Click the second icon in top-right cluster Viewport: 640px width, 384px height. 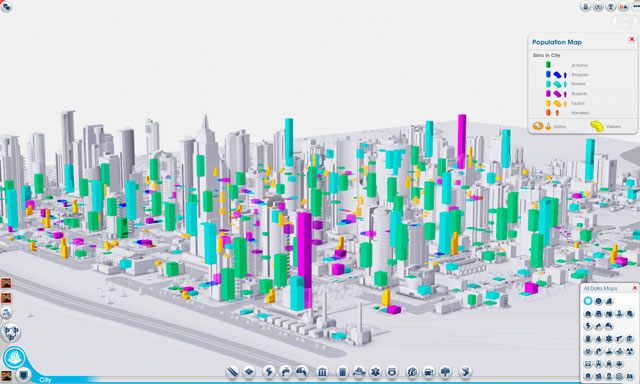(x=598, y=7)
